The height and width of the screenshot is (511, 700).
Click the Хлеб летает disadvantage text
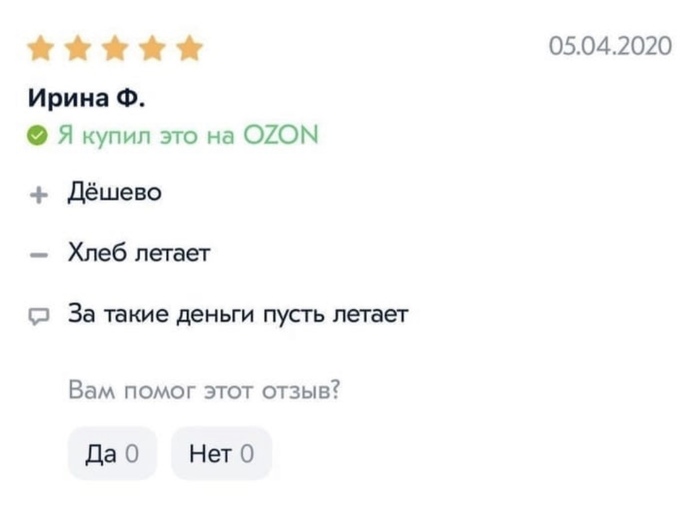coord(138,254)
